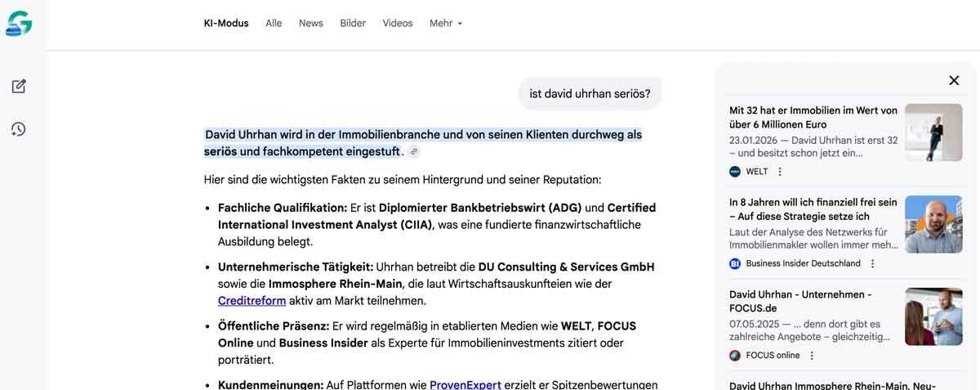
Task: Click the FOCUS online favicon
Action: (735, 356)
